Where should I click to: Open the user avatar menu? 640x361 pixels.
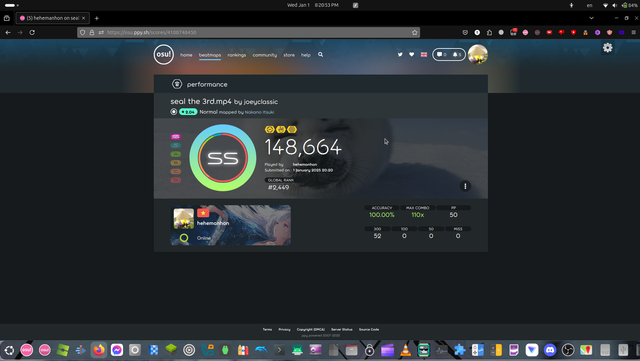(x=478, y=54)
